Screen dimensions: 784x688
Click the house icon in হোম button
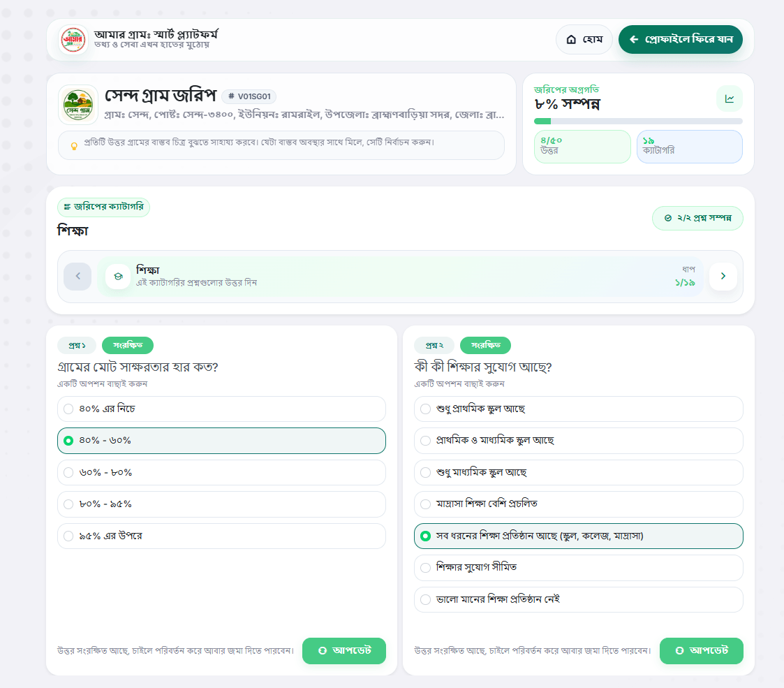pos(571,40)
